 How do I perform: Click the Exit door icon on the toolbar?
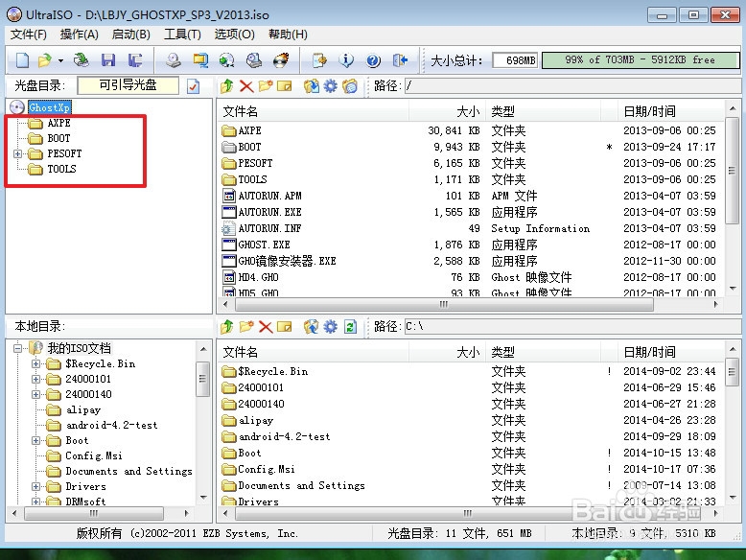[x=400, y=60]
